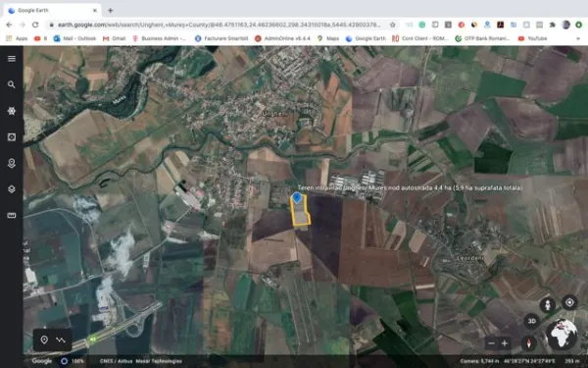Activate Pegman Street View toggle
Viewport: 588px width, 368px height.
tap(548, 304)
